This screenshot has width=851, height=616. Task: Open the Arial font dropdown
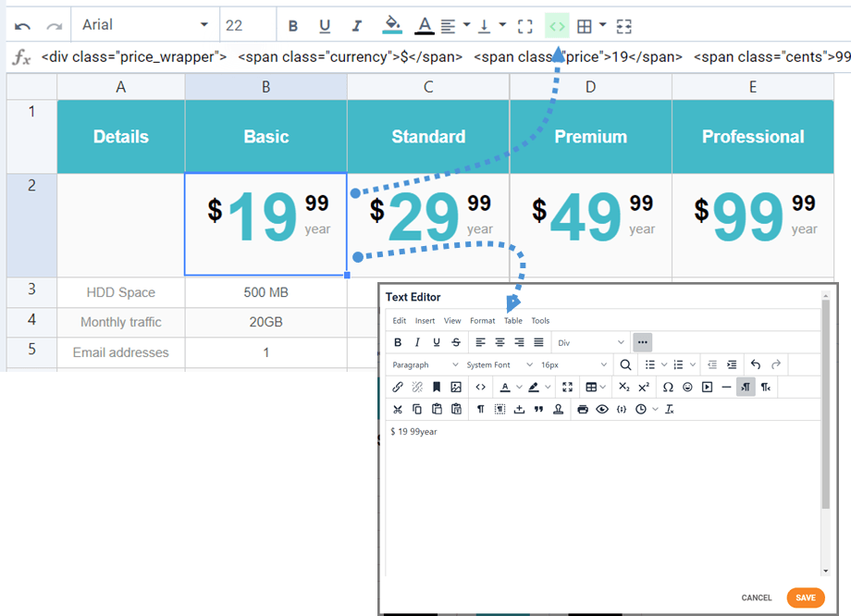144,26
